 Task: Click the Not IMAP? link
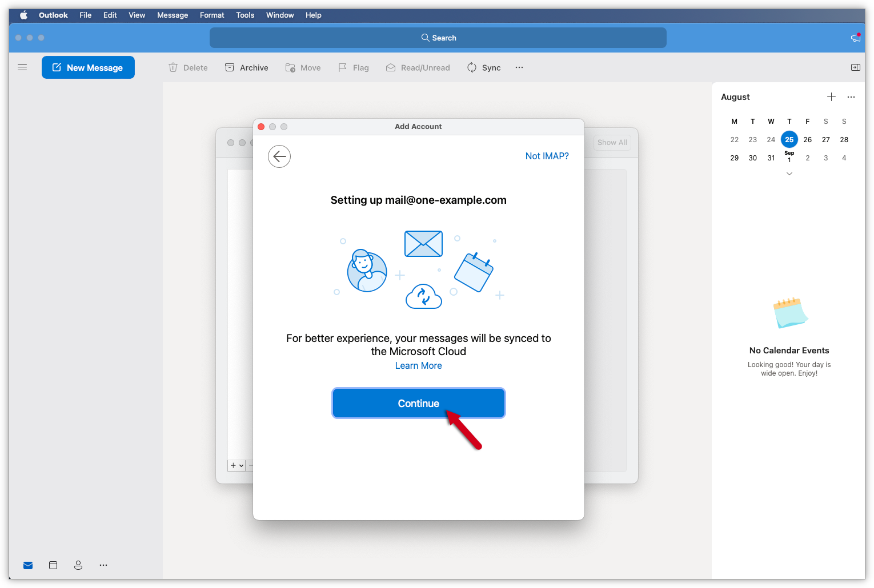click(x=547, y=156)
